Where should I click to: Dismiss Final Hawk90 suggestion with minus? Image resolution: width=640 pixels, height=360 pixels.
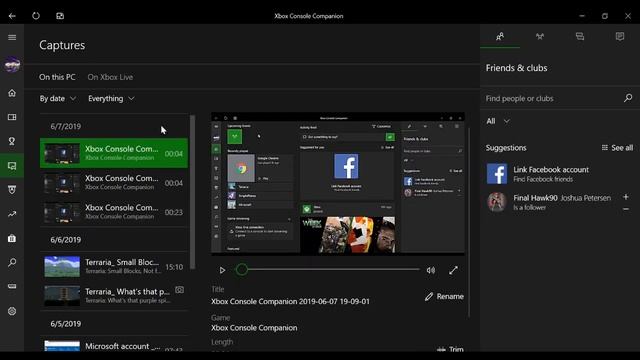pos(626,209)
